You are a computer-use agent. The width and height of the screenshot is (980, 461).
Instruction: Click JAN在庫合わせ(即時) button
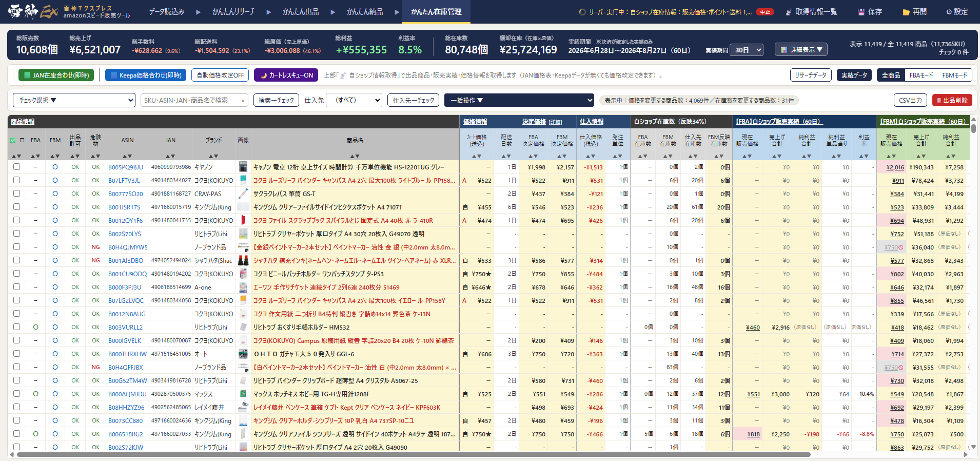point(56,75)
